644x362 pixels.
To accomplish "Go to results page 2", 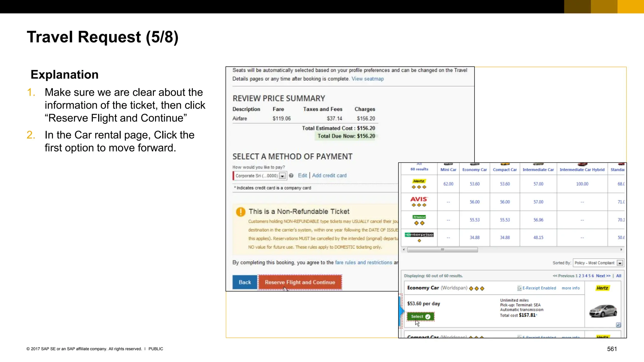I will coord(580,276).
